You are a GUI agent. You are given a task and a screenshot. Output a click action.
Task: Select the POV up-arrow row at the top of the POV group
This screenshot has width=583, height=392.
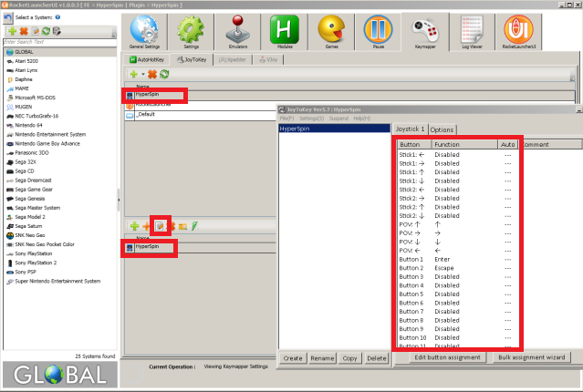456,224
